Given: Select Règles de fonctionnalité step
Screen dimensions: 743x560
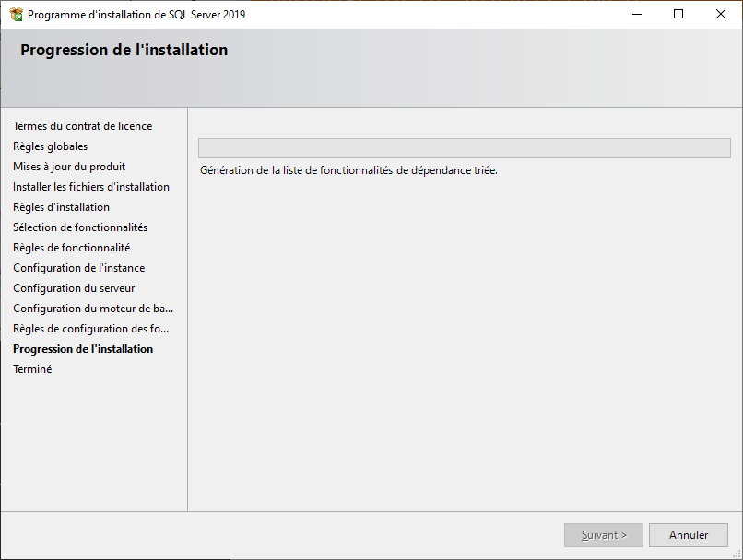Looking at the screenshot, I should point(72,248).
